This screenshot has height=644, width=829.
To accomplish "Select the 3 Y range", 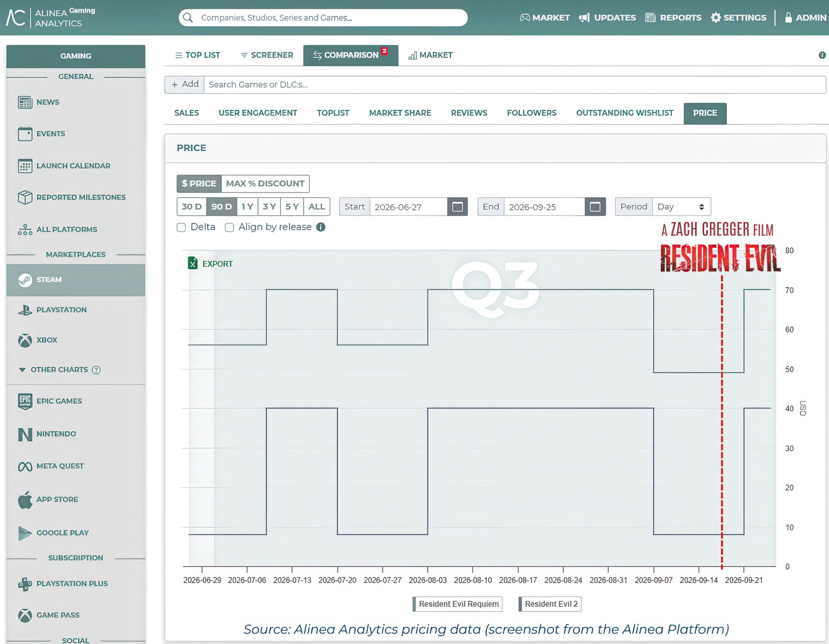I will (x=269, y=207).
